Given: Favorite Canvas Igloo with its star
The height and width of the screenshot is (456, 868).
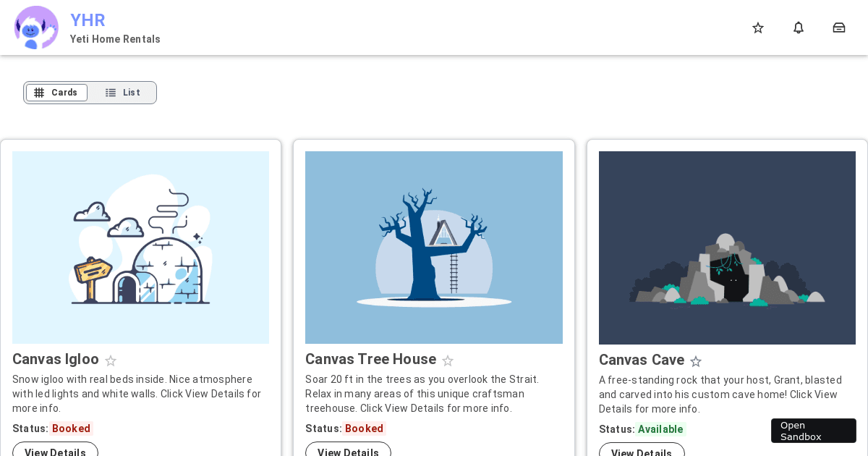Looking at the screenshot, I should [x=111, y=360].
